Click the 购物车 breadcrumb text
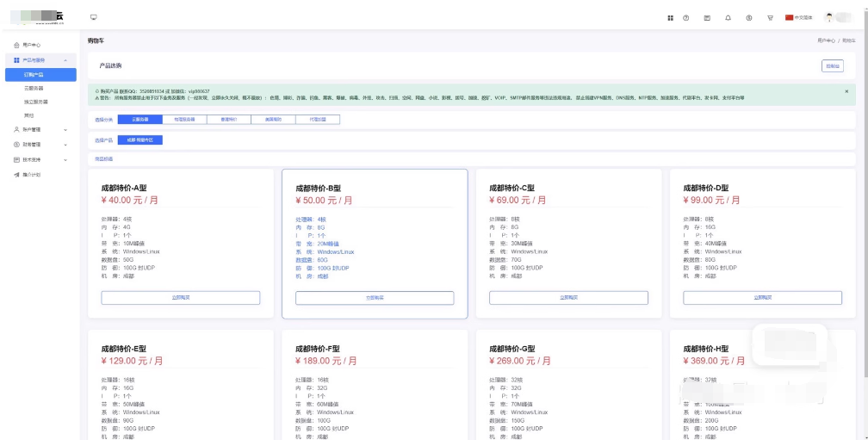This screenshot has width=868, height=446. click(849, 41)
